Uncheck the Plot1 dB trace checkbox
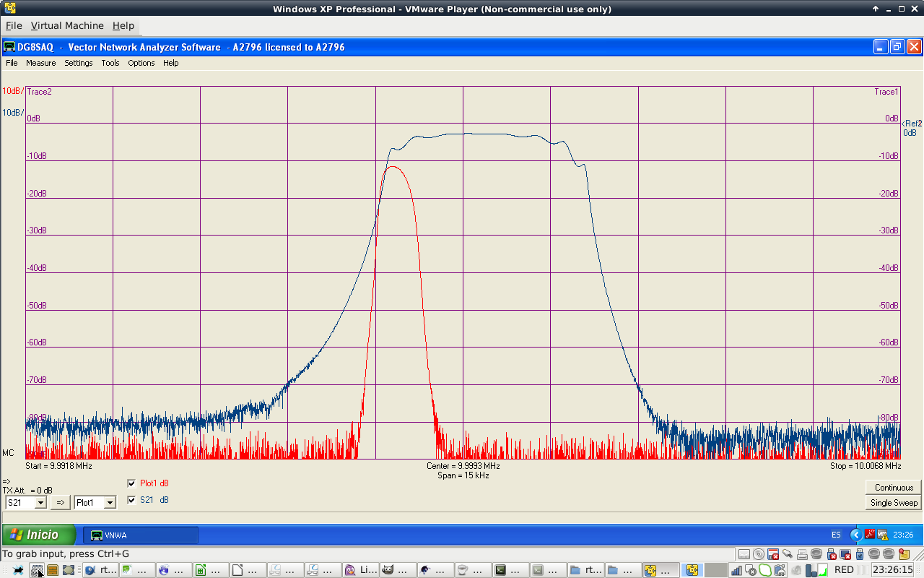Screen dimensions: 924x578 (131, 483)
